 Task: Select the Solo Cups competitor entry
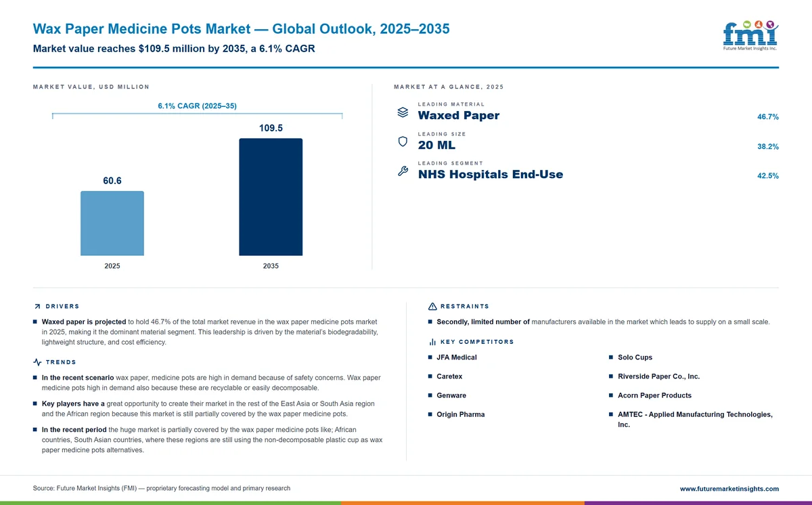tap(635, 357)
